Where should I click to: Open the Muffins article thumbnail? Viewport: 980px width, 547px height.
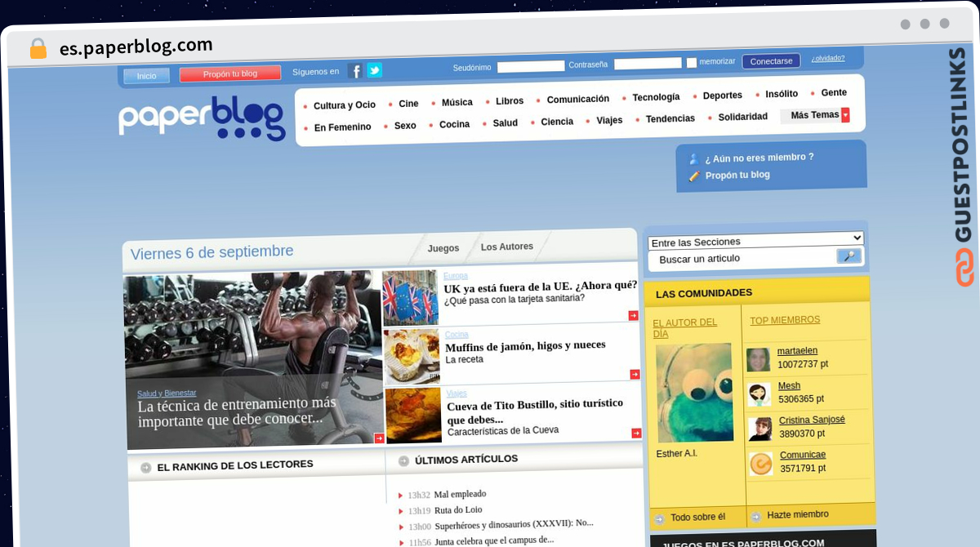point(412,356)
